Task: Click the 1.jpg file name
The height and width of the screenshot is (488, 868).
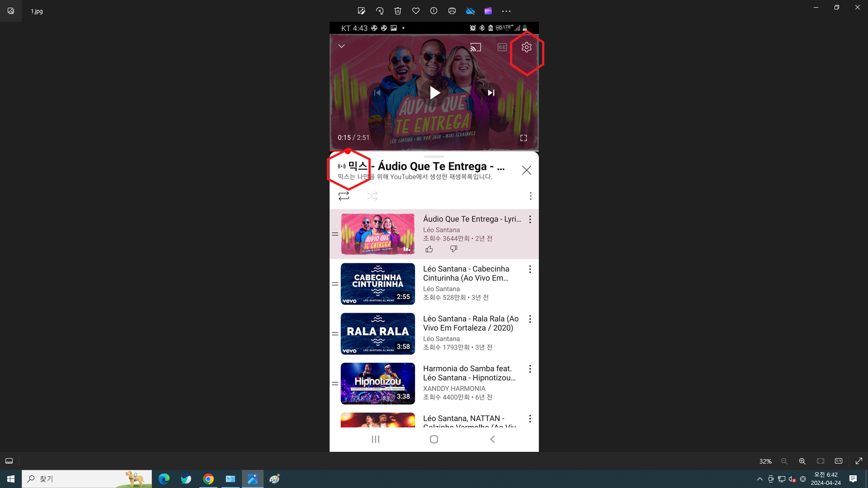Action: point(37,11)
